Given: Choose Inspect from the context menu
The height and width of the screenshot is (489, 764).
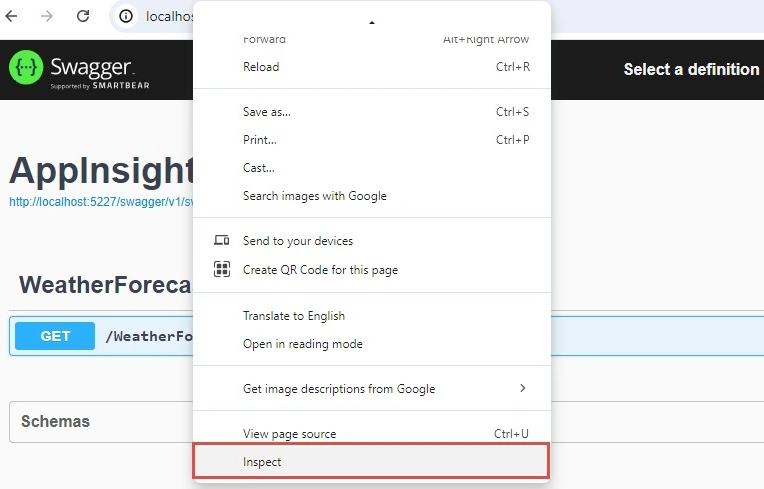Looking at the screenshot, I should (x=372, y=461).
